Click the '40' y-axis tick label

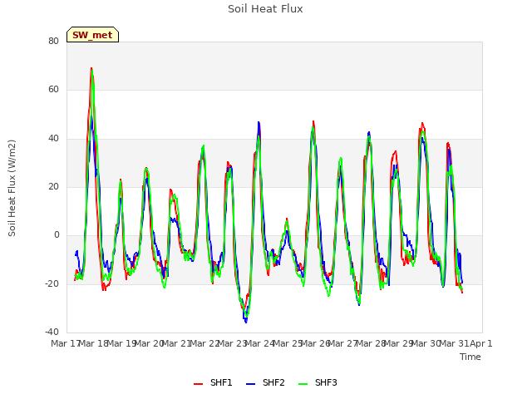coord(53,138)
